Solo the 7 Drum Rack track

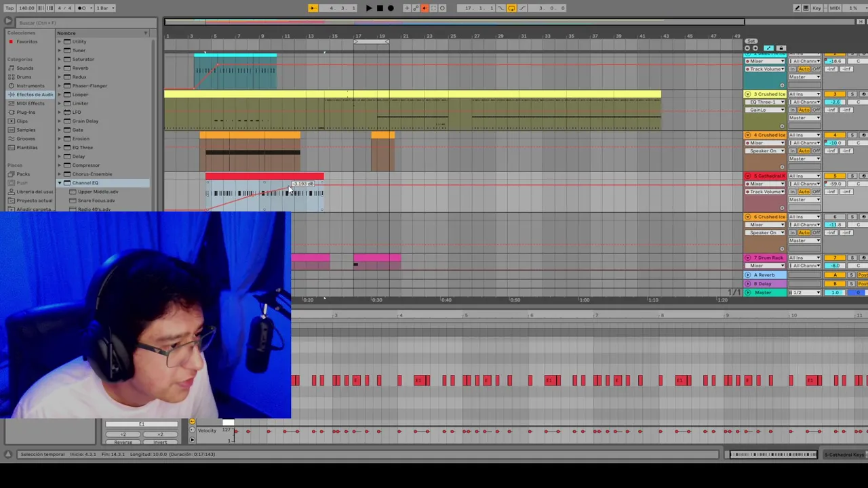tap(852, 258)
